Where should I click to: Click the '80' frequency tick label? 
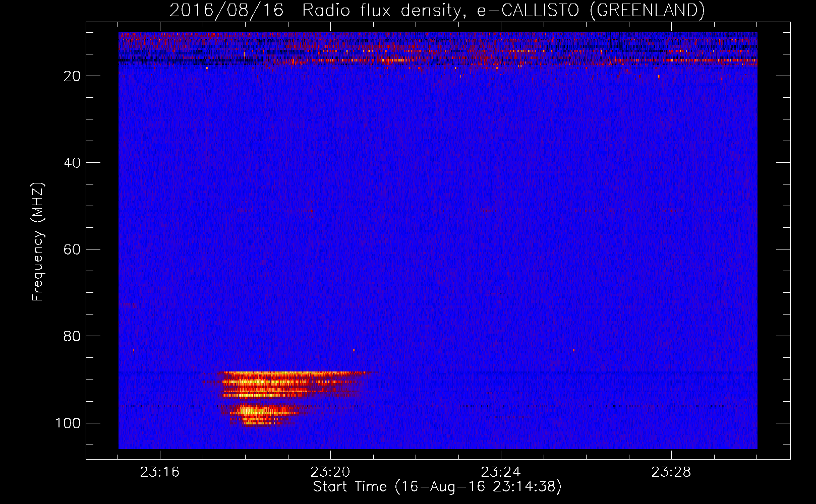coord(72,336)
